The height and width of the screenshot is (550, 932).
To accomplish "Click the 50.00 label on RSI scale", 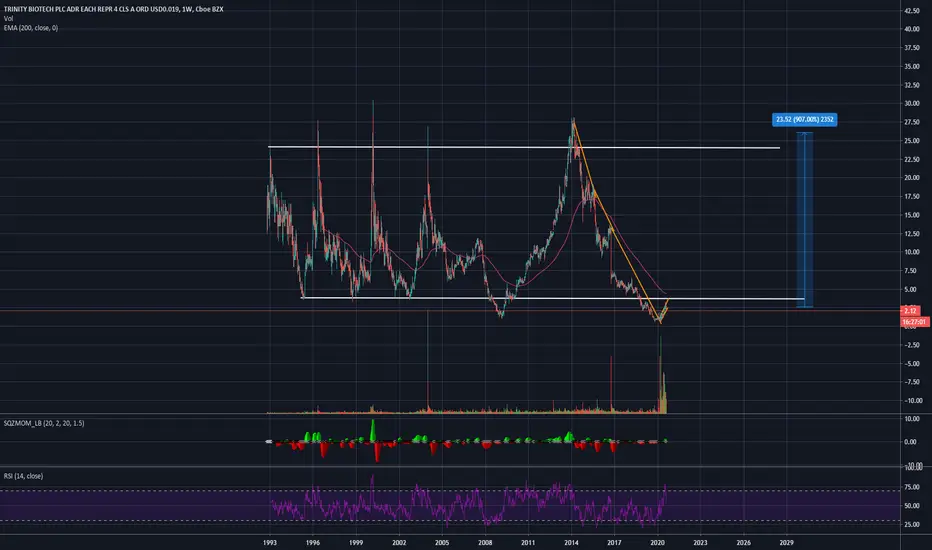I will (912, 506).
